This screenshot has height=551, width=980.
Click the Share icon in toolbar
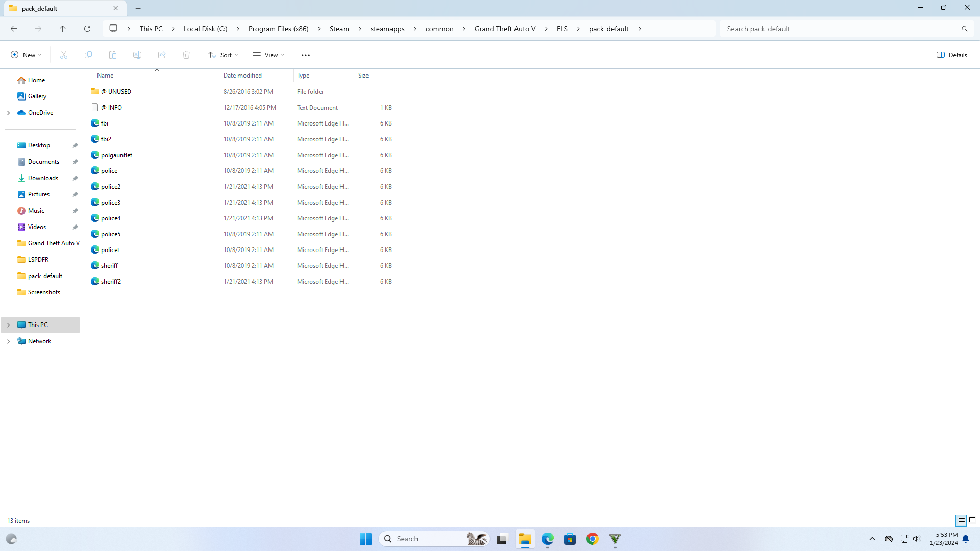(x=162, y=55)
